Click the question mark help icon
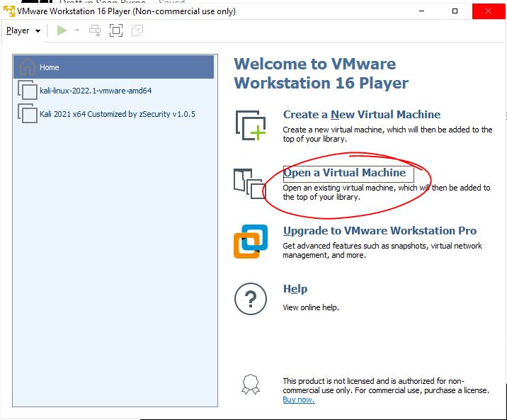 [x=251, y=299]
